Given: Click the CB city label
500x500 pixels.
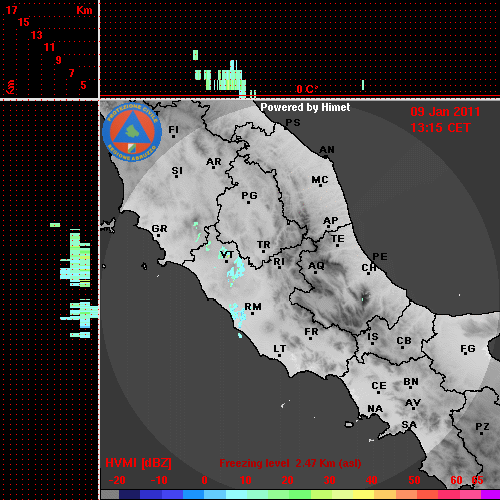Looking at the screenshot, I should [x=404, y=341].
